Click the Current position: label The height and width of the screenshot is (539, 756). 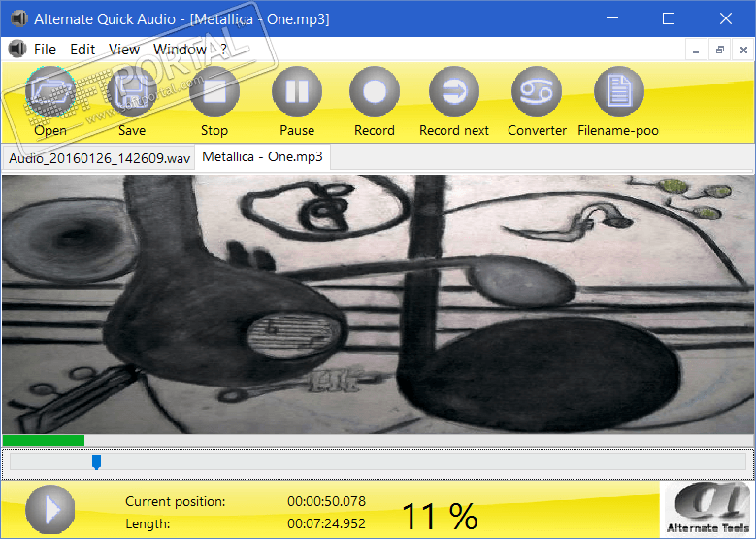point(175,502)
